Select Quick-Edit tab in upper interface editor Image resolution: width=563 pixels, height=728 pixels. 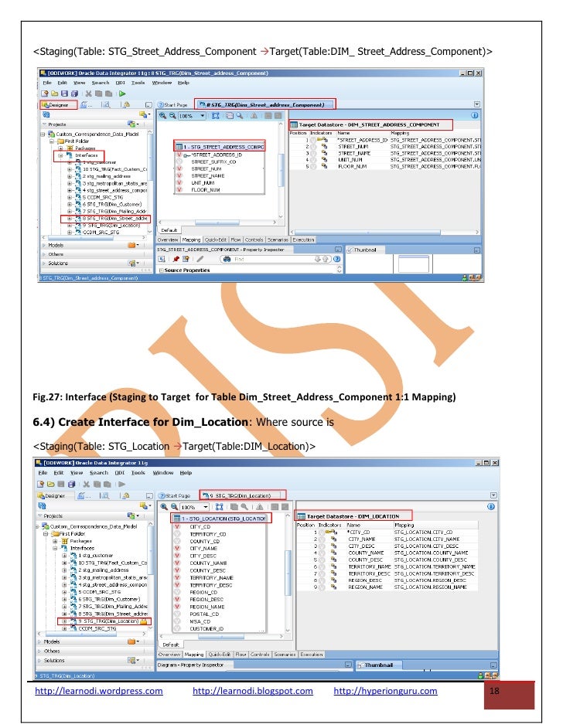point(216,240)
